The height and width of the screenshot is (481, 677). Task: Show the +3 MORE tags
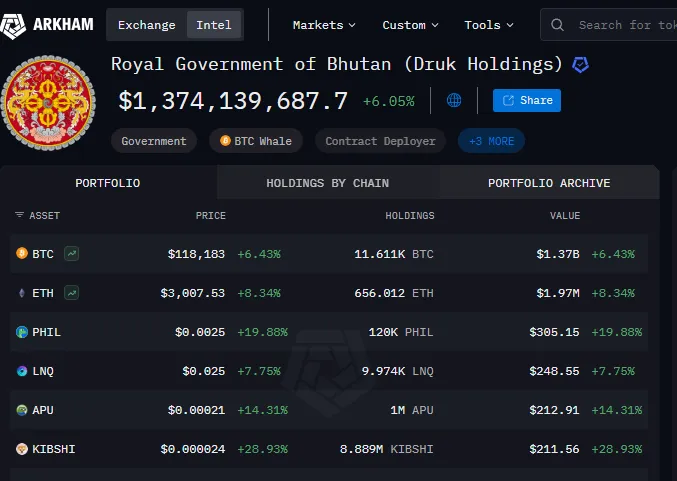click(x=491, y=141)
